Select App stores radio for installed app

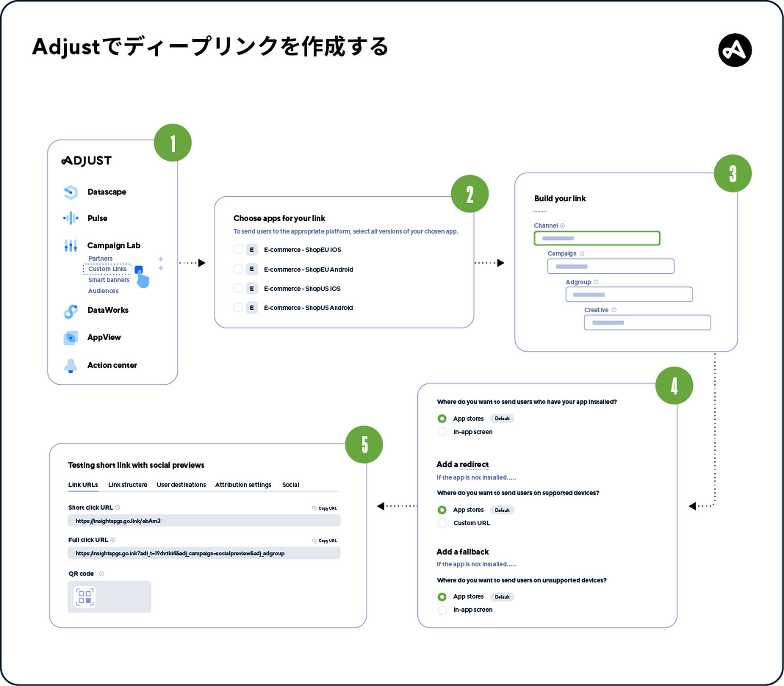pos(442,419)
